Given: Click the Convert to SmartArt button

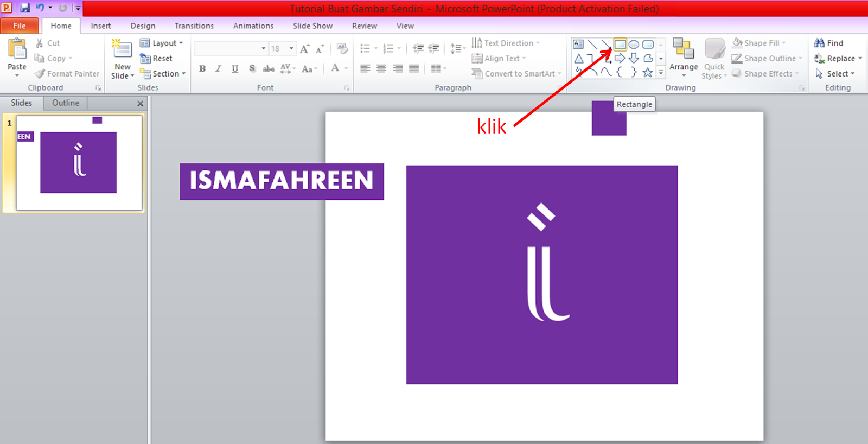Looking at the screenshot, I should [516, 73].
